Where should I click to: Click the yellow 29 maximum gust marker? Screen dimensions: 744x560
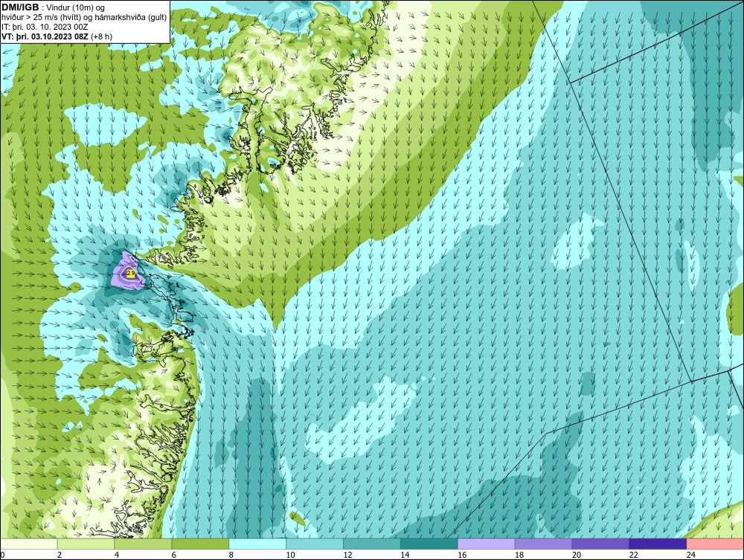[x=131, y=273]
